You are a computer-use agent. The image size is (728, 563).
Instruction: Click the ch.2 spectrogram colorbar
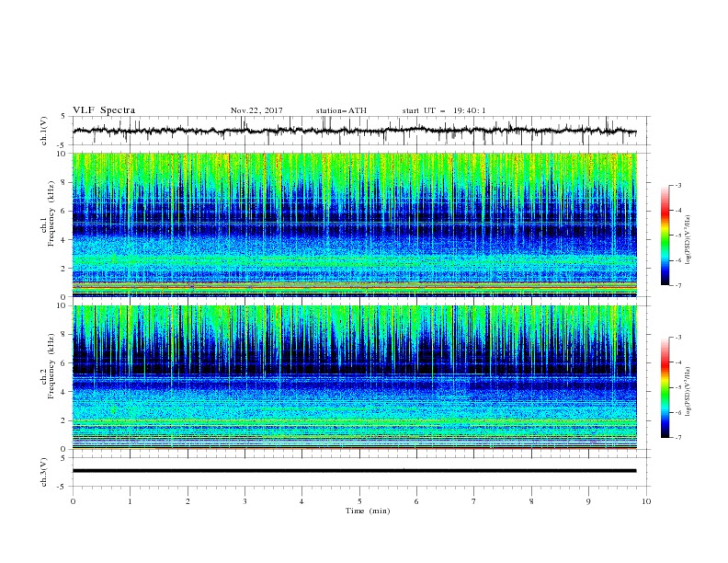665,387
